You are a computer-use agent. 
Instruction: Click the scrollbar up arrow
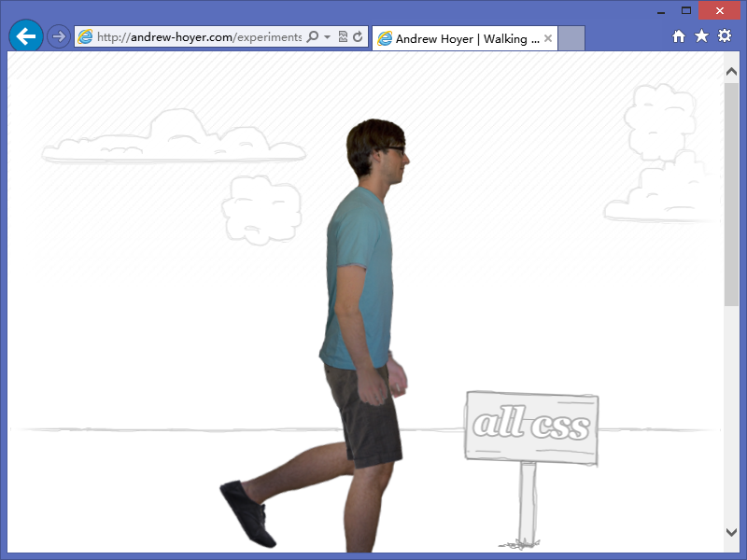pos(731,72)
